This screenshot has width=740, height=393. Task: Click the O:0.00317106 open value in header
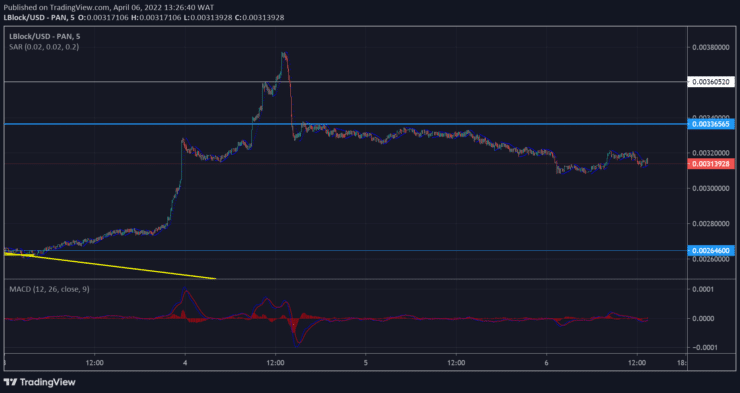tap(103, 17)
